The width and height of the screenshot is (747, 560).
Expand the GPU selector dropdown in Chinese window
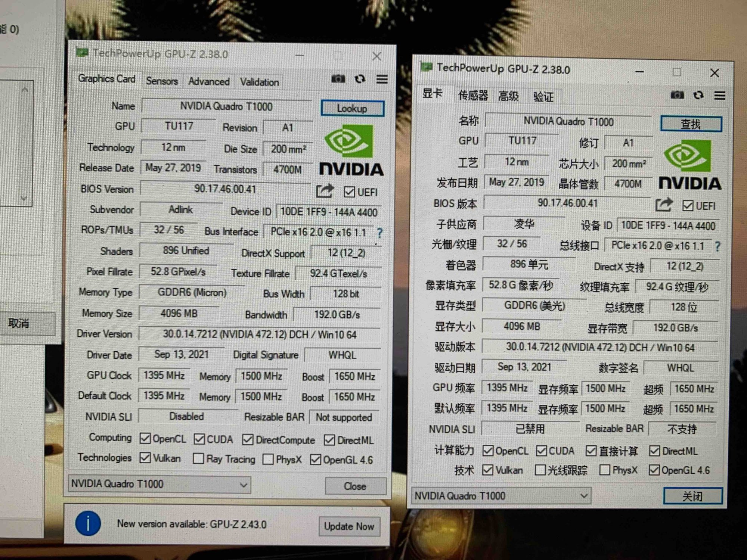[584, 496]
